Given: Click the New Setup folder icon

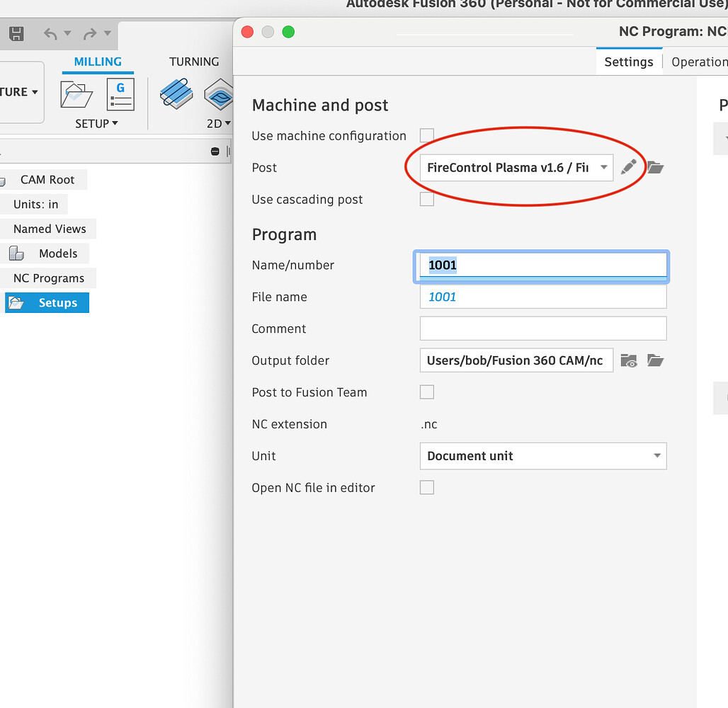Looking at the screenshot, I should point(76,93).
